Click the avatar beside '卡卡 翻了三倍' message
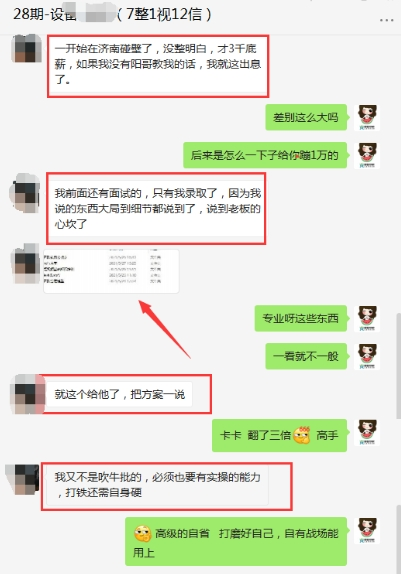Viewport: 401px width, 574px height. click(x=367, y=432)
